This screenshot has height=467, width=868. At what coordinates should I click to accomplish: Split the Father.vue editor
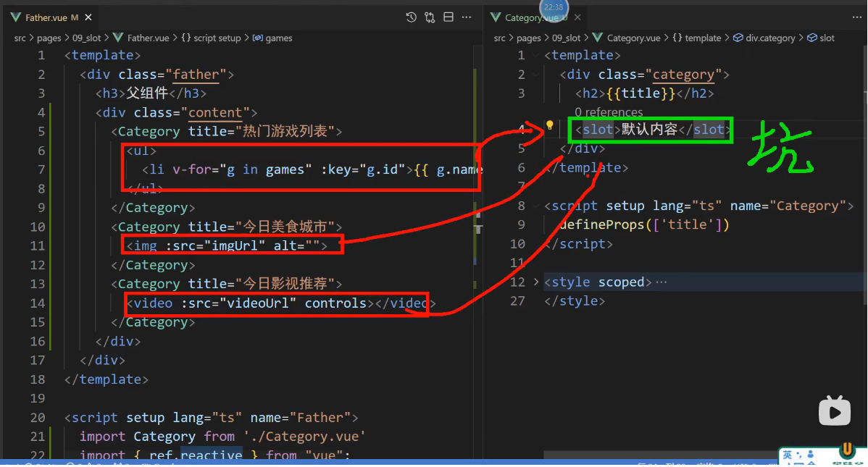[x=448, y=17]
